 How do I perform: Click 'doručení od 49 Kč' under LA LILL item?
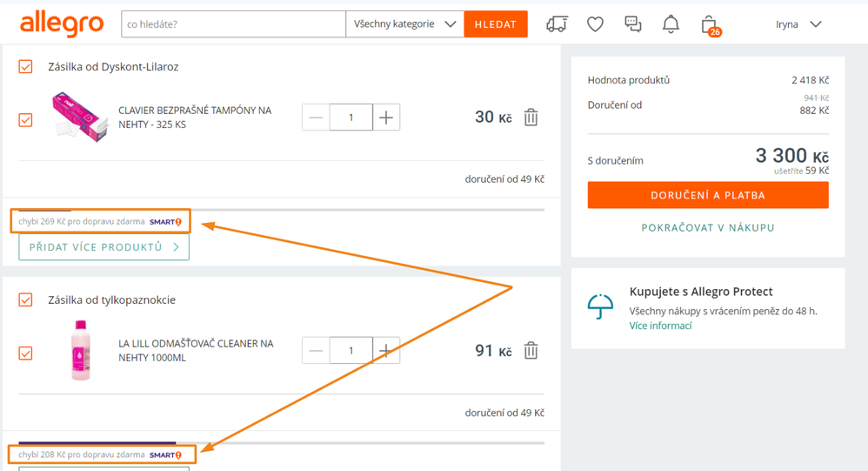pyautogui.click(x=504, y=413)
